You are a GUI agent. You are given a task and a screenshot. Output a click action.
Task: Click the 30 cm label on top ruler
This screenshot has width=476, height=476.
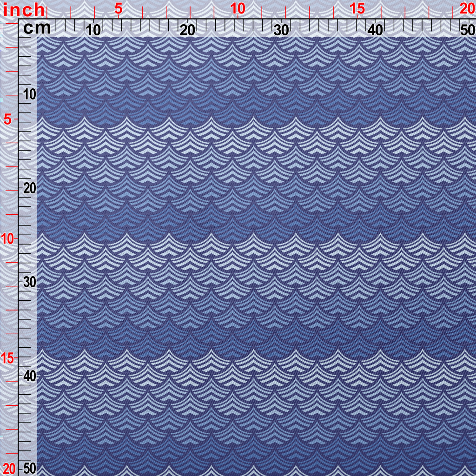click(281, 30)
